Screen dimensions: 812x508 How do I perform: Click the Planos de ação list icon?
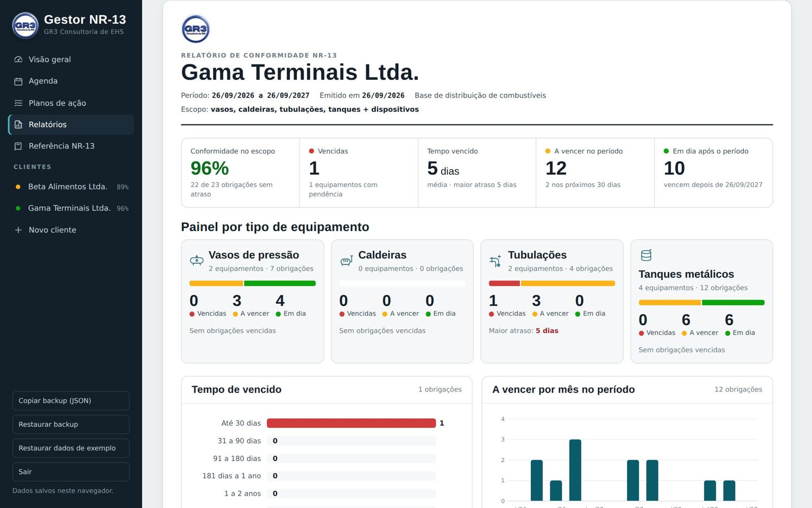pyautogui.click(x=18, y=103)
